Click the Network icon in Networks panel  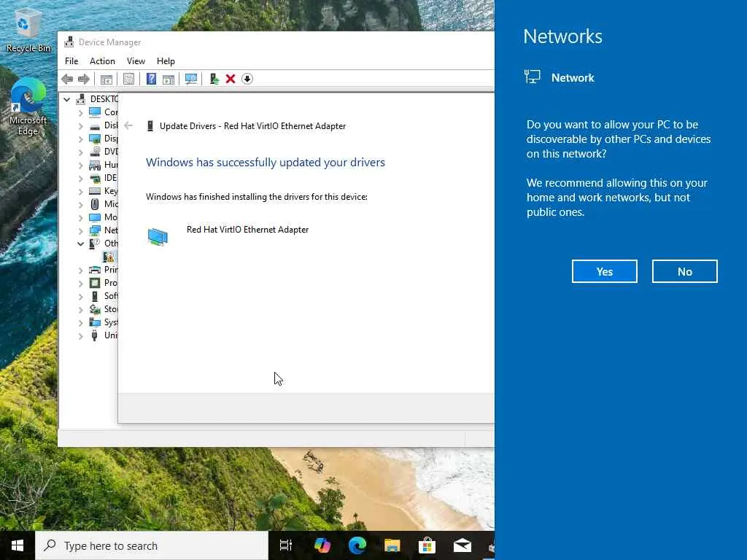coord(532,77)
